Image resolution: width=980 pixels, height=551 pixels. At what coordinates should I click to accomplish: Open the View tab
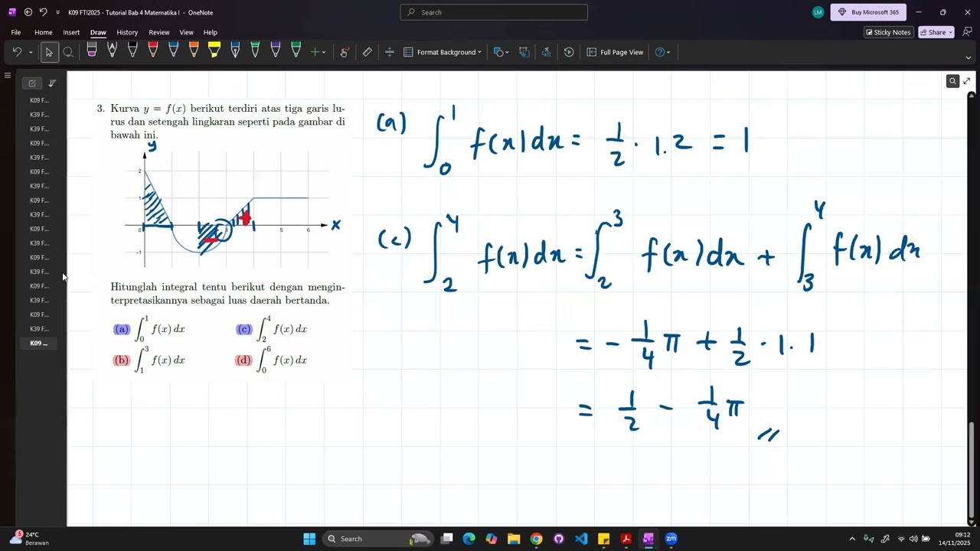(186, 32)
